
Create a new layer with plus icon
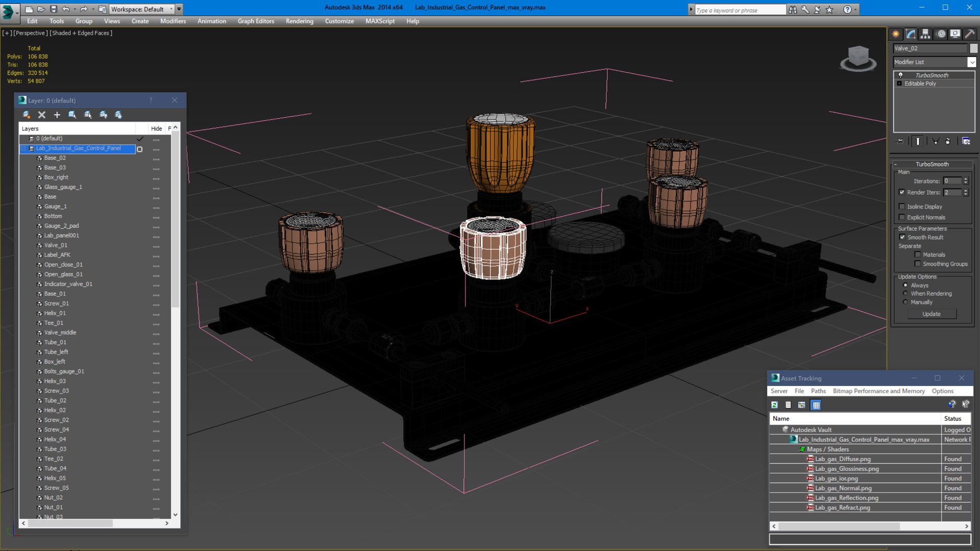(57, 115)
